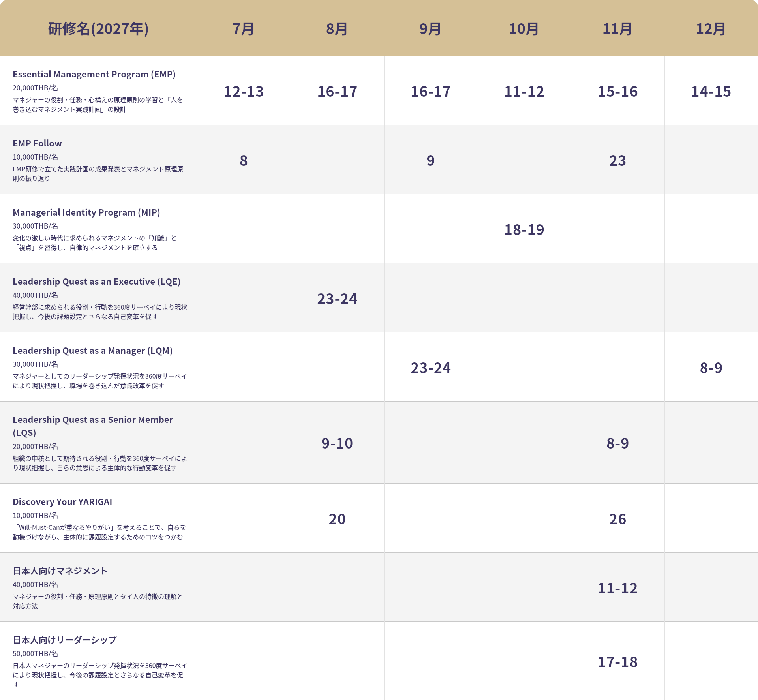Select YARIGAI November 26 date cell
The width and height of the screenshot is (758, 700).
click(x=617, y=519)
